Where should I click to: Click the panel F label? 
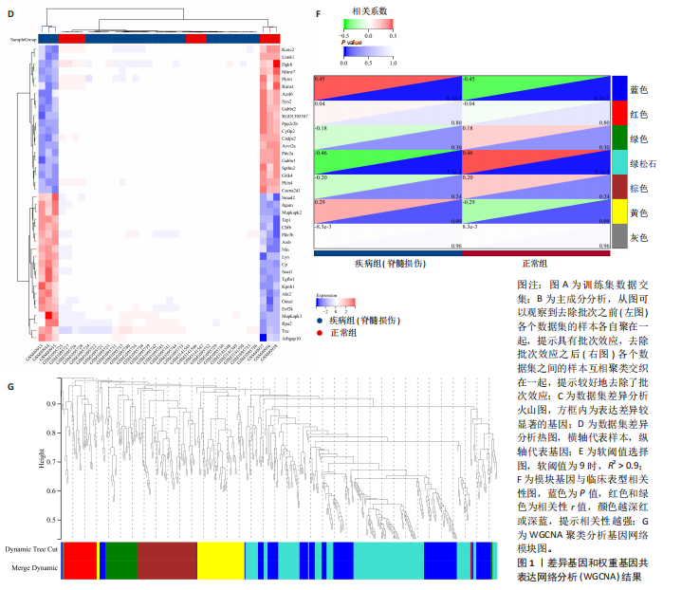tap(318, 13)
